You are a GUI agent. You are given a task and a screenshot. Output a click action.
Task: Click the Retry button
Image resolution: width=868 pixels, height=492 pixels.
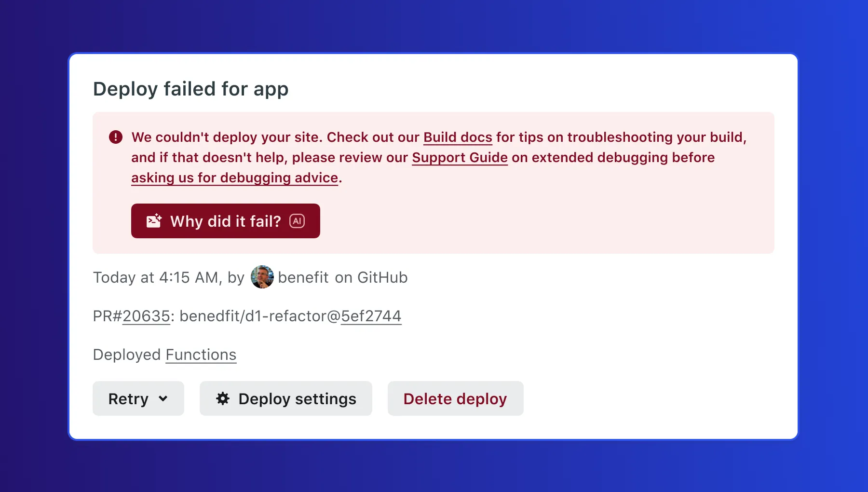128,399
